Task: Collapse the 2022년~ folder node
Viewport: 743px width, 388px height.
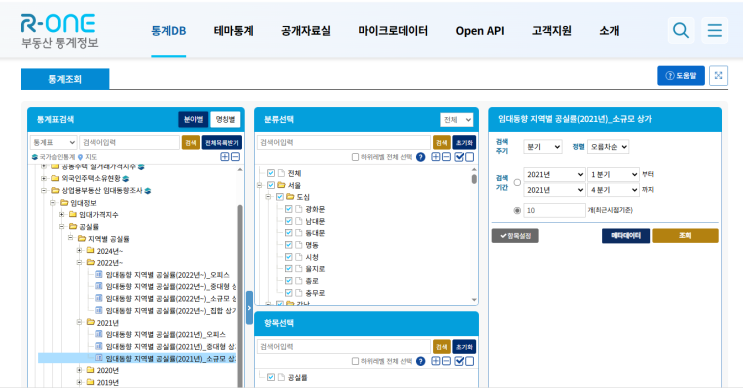Action: click(x=79, y=262)
